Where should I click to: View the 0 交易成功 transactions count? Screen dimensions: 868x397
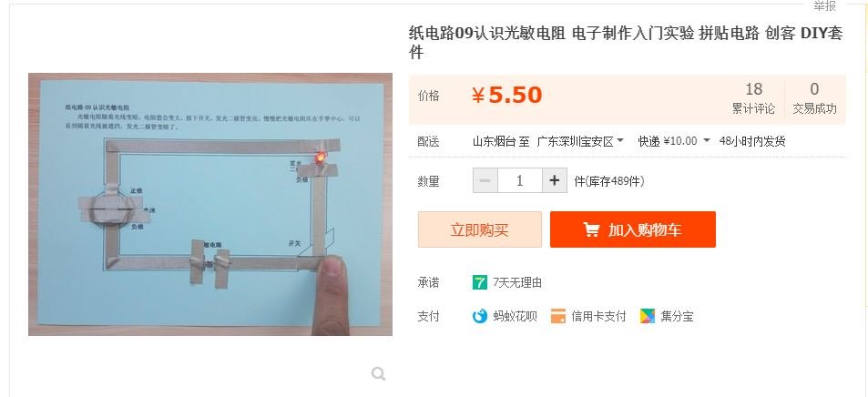pyautogui.click(x=814, y=98)
